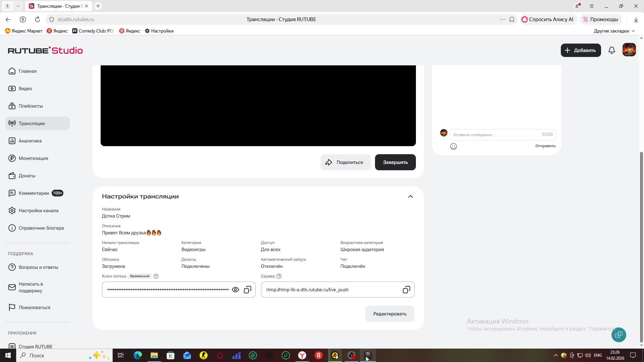Reveal stream key with eye icon
Image resolution: width=644 pixels, height=362 pixels.
coord(235,290)
